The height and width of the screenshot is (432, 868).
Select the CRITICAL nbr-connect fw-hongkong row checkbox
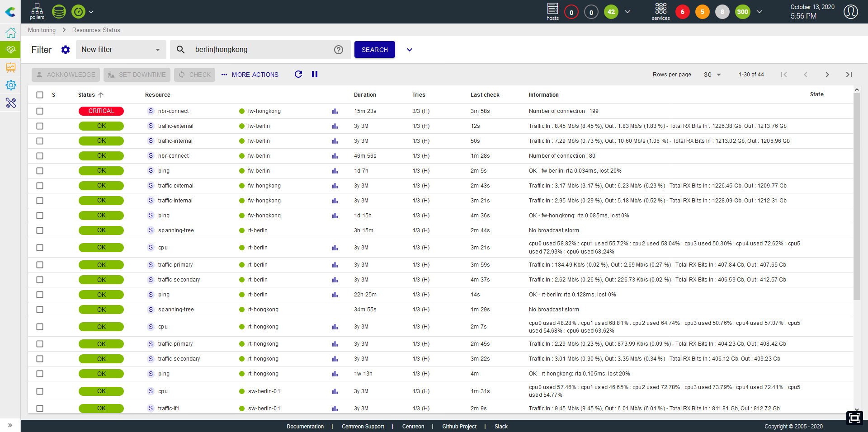click(x=40, y=111)
